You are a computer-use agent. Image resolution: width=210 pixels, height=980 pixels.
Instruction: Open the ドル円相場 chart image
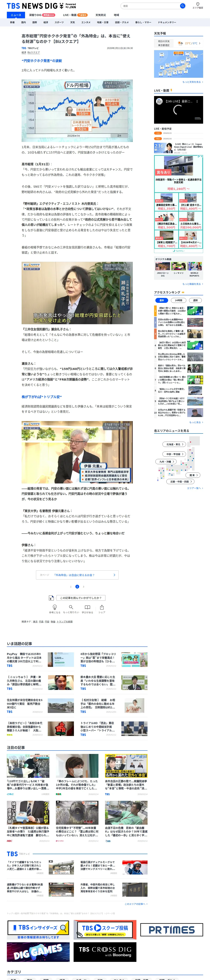pyautogui.click(x=77, y=111)
